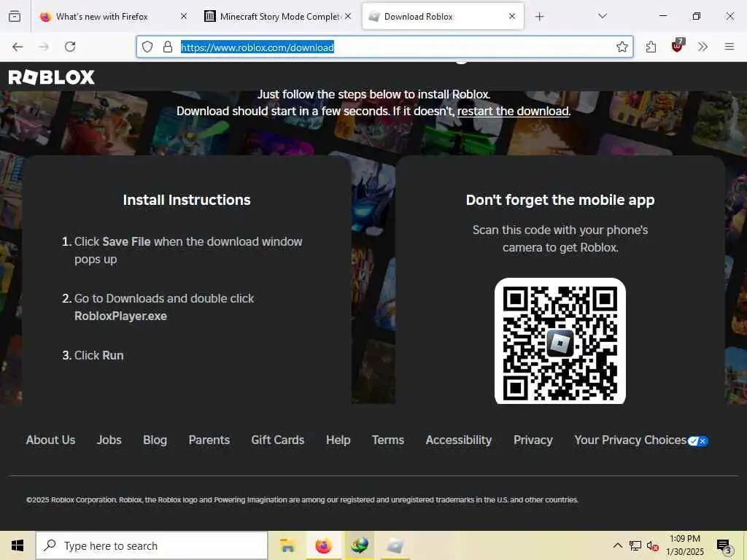Open the Jobs footer link
The image size is (747, 560).
coord(109,440)
